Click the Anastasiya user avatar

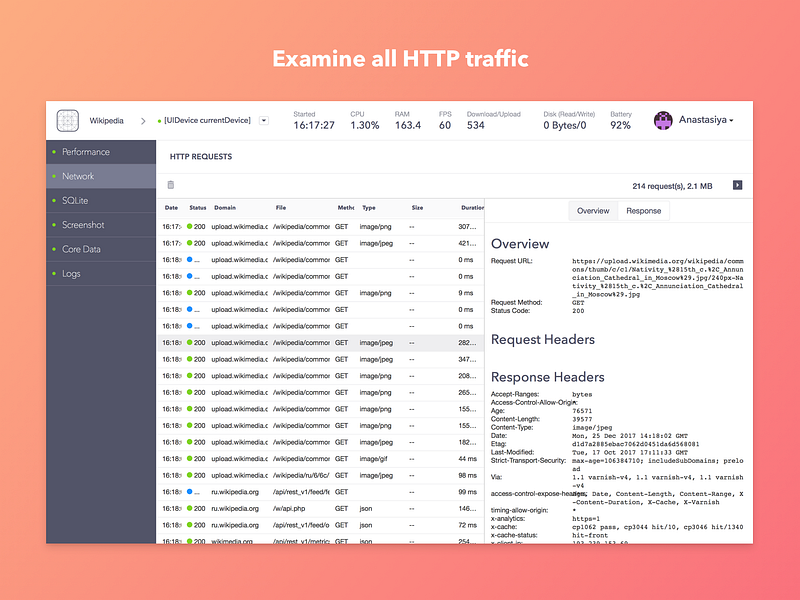pos(663,121)
